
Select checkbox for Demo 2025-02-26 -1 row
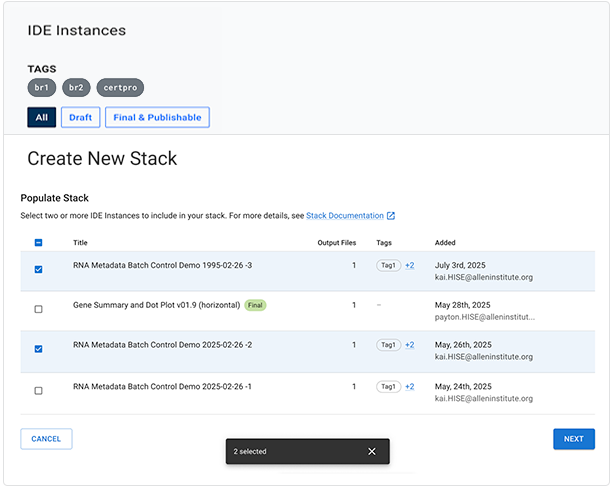click(38, 391)
